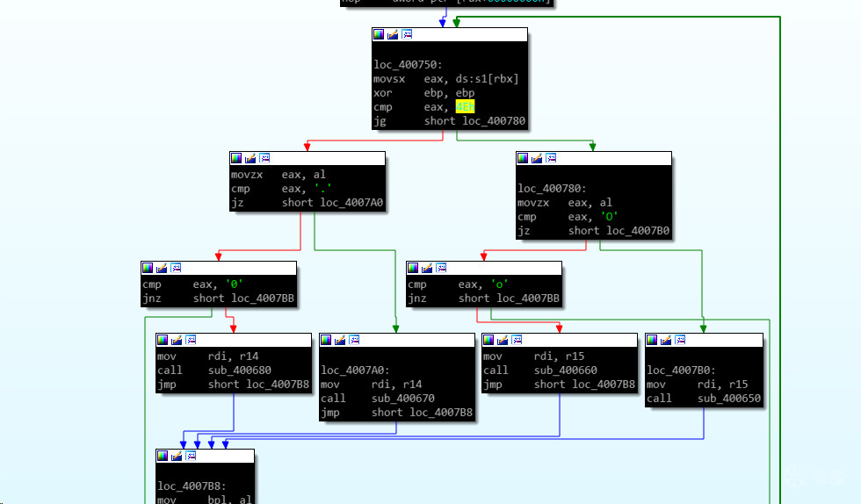Screen dimensions: 861x504
Task: Open node color picker on the cmp eax, '.' block
Action: pos(236,158)
